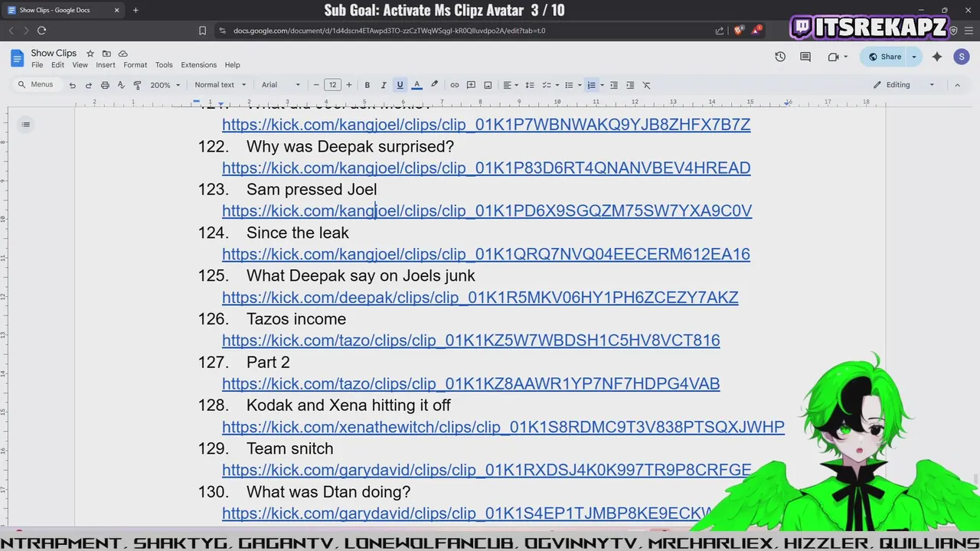Screen dimensions: 980x551
Task: Click the Menus search box
Action: click(36, 85)
